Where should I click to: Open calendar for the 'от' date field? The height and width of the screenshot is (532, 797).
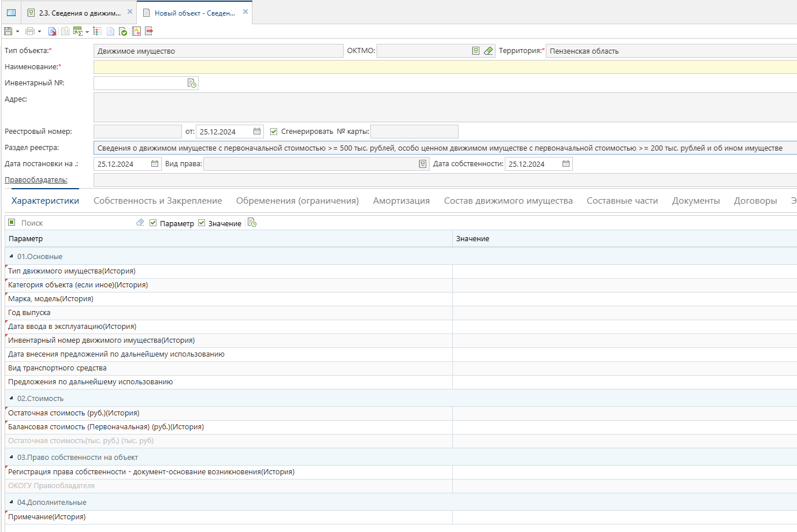[x=257, y=132]
